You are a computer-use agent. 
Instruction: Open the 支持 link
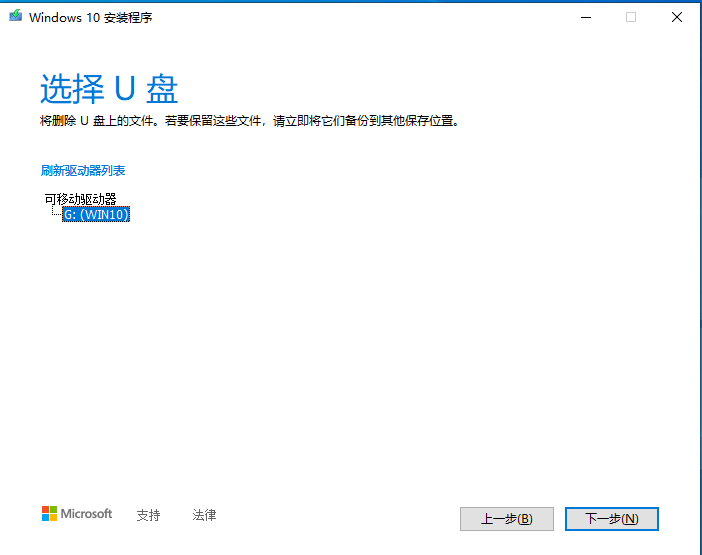click(x=148, y=515)
